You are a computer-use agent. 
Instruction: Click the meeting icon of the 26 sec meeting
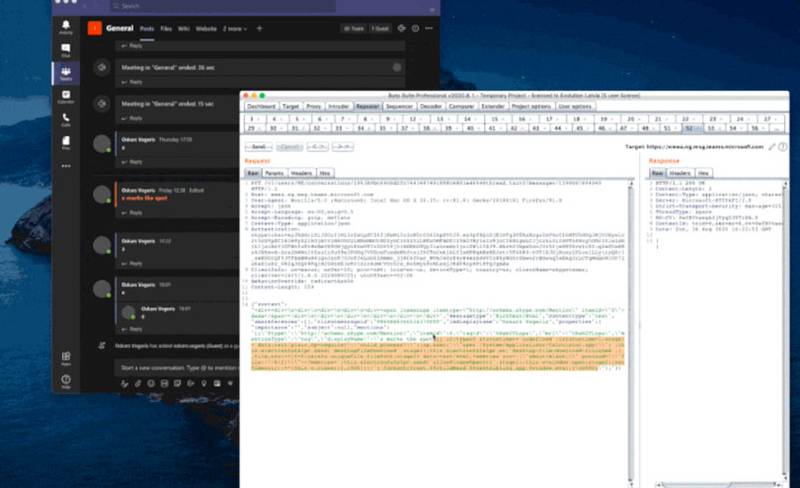click(102, 67)
